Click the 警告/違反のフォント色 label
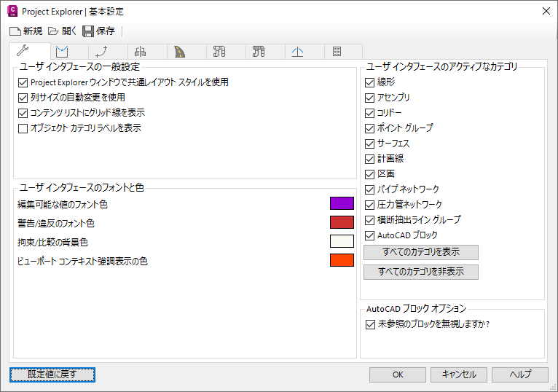 56,224
